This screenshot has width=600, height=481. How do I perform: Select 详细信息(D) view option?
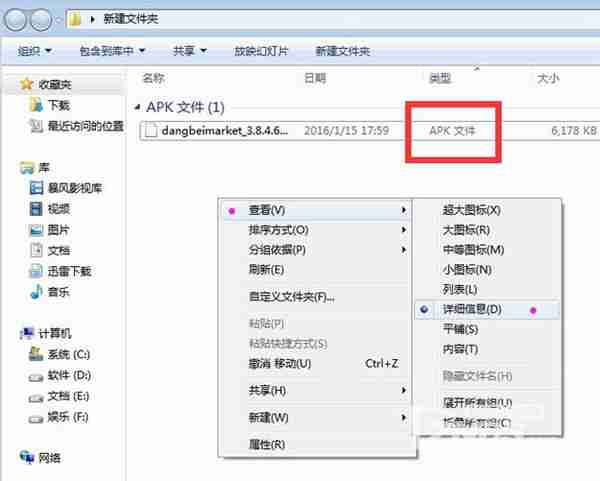[487, 310]
